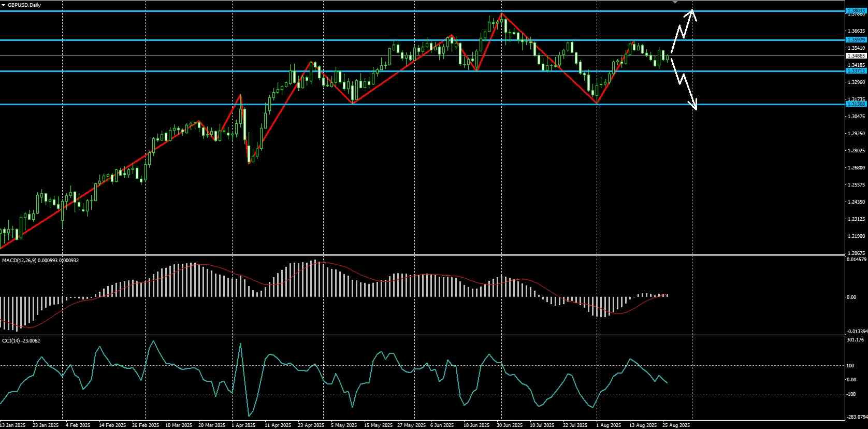Screen dimensions: 868x429
Task: Click the 13 Jan 2025 date label
Action: click(13, 425)
